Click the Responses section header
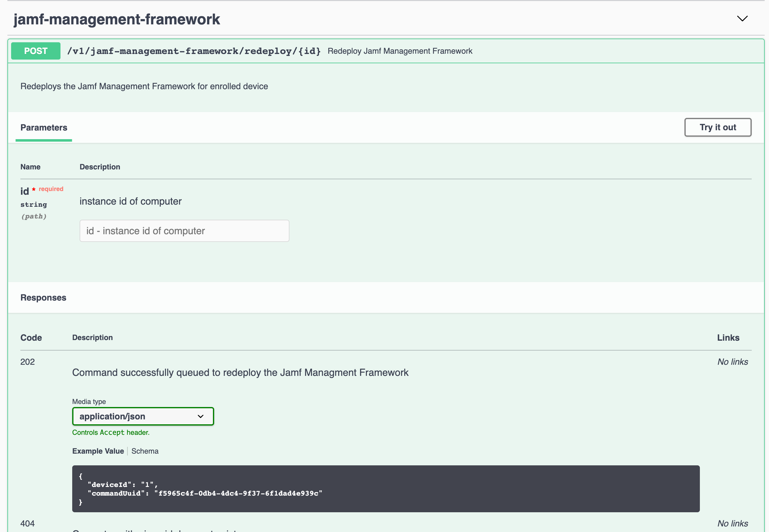769x532 pixels. (43, 298)
